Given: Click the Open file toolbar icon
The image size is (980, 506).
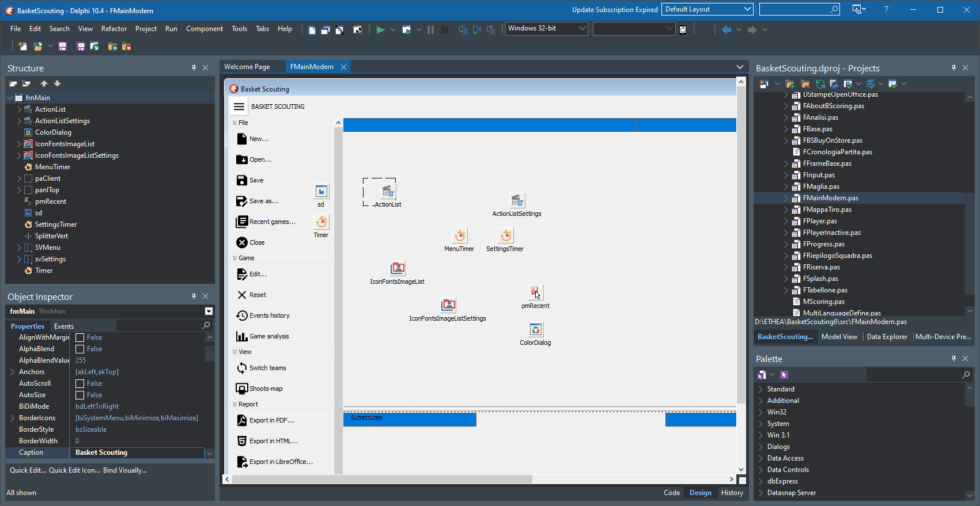Looking at the screenshot, I should point(38,46).
